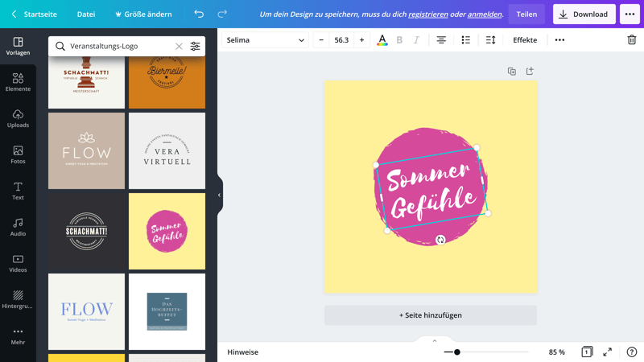This screenshot has height=362, width=644.
Task: Open the Elemente sidebar tab
Action: pyautogui.click(x=18, y=82)
